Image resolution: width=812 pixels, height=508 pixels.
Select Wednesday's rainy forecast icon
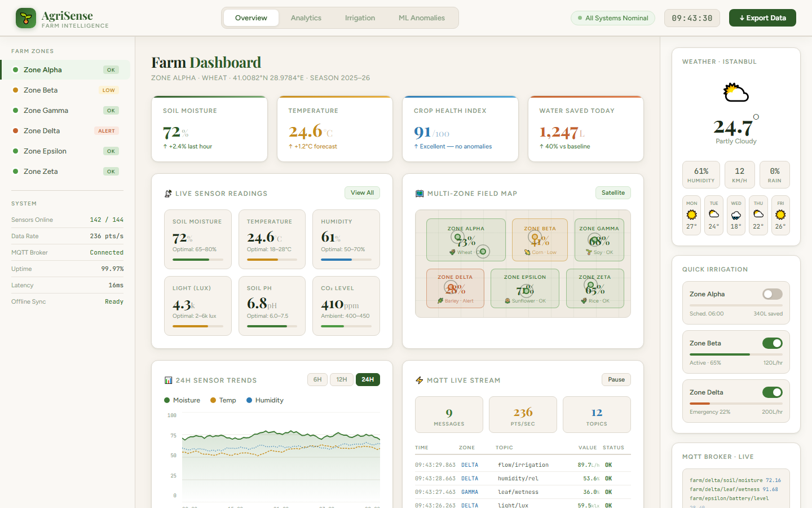(736, 214)
